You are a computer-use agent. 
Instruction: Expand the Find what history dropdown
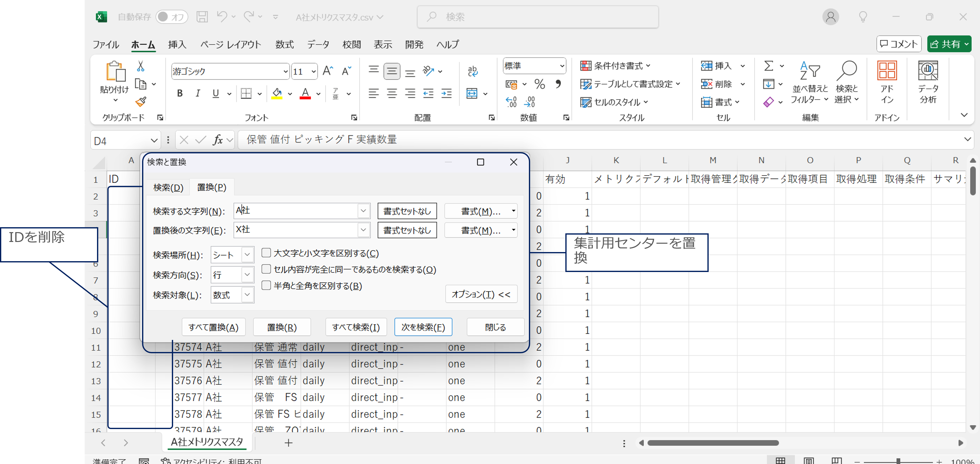click(x=363, y=211)
